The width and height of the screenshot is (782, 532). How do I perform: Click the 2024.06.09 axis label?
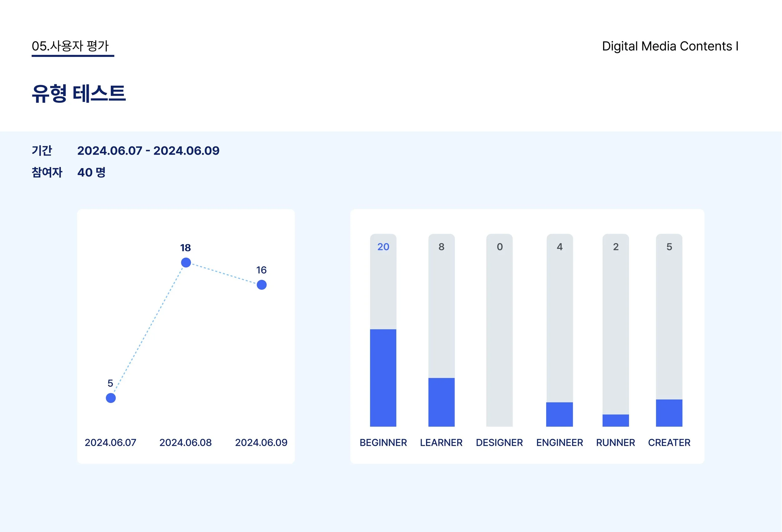(262, 443)
